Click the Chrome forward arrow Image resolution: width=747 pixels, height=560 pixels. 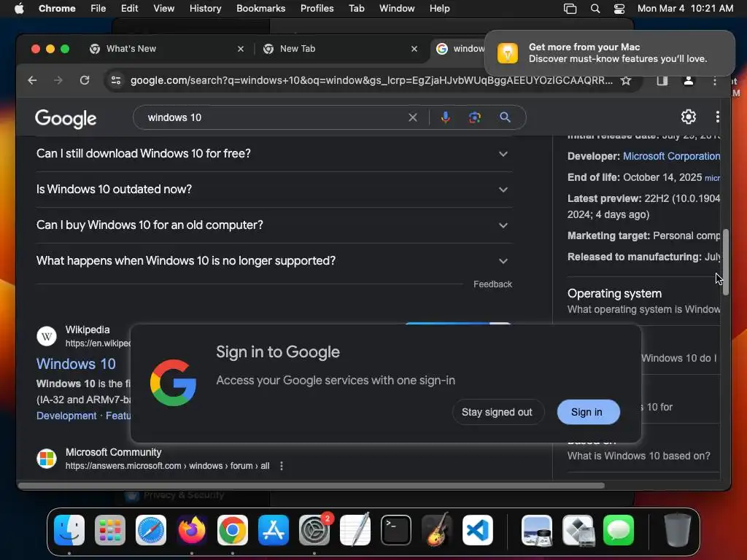tap(58, 80)
